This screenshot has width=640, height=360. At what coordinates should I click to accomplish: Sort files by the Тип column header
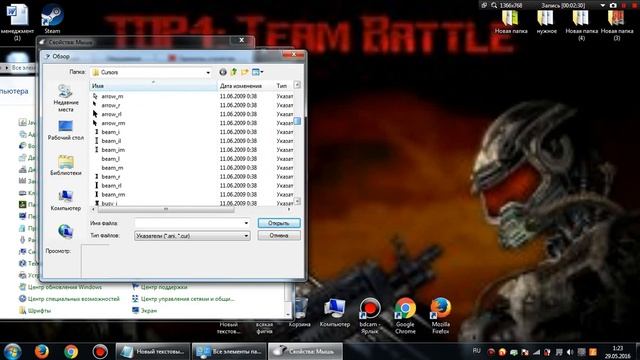[283, 86]
